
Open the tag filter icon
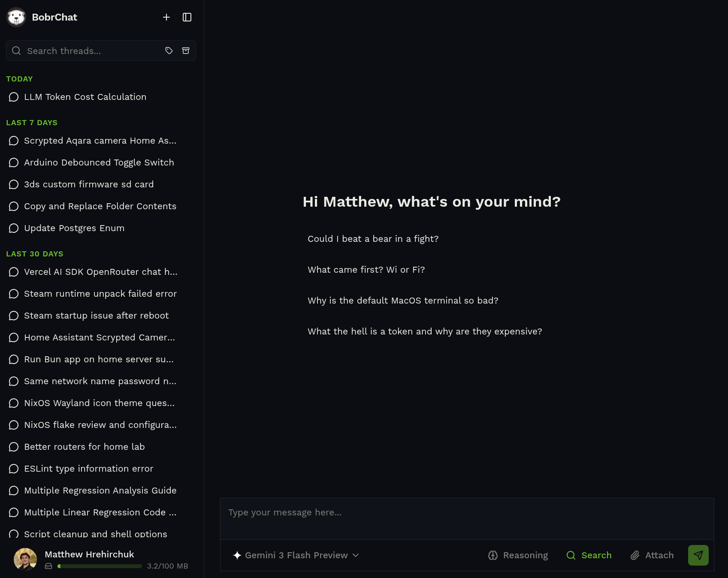[169, 51]
